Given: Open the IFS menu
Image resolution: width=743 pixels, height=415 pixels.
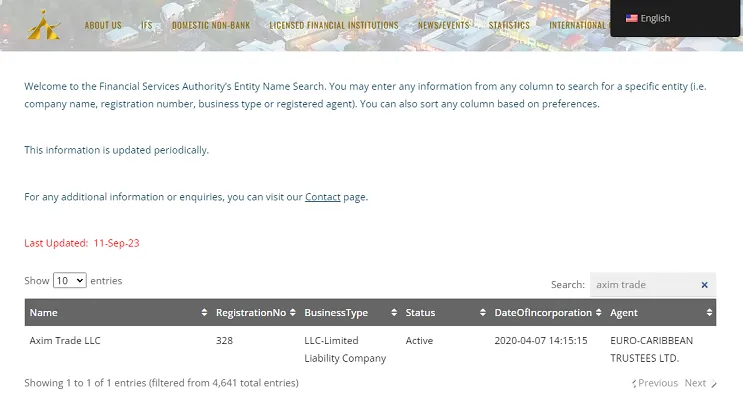Looking at the screenshot, I should point(146,25).
